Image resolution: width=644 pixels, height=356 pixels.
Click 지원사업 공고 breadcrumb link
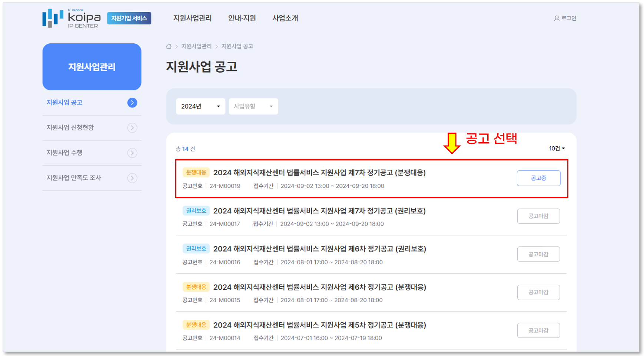coord(237,46)
